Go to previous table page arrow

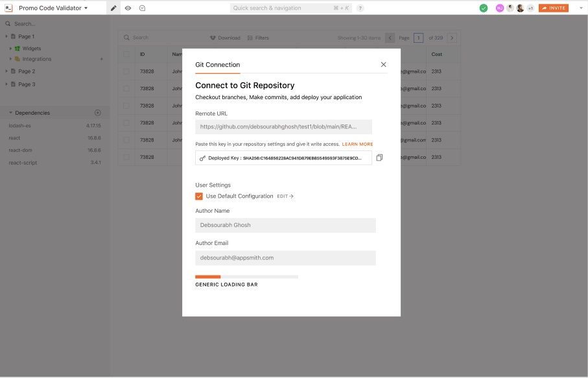pyautogui.click(x=390, y=38)
